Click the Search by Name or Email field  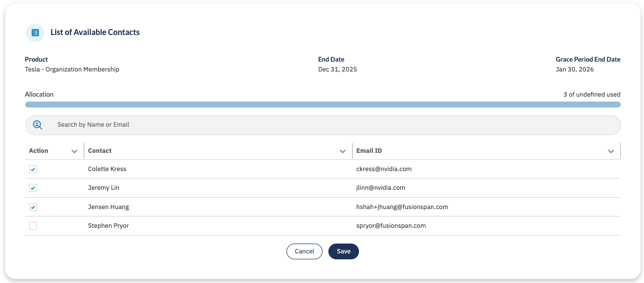pos(323,125)
